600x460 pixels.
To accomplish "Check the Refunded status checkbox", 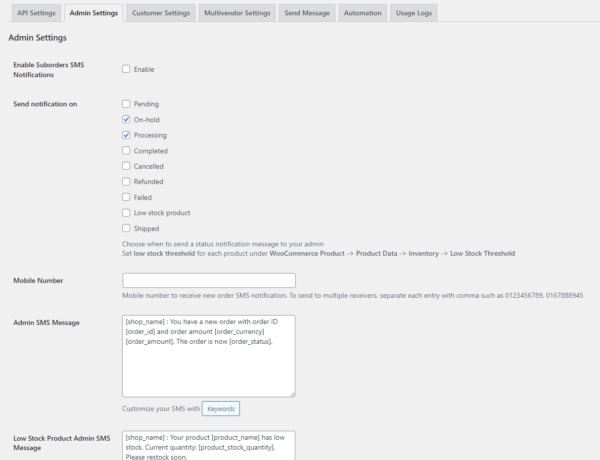I will tap(126, 182).
